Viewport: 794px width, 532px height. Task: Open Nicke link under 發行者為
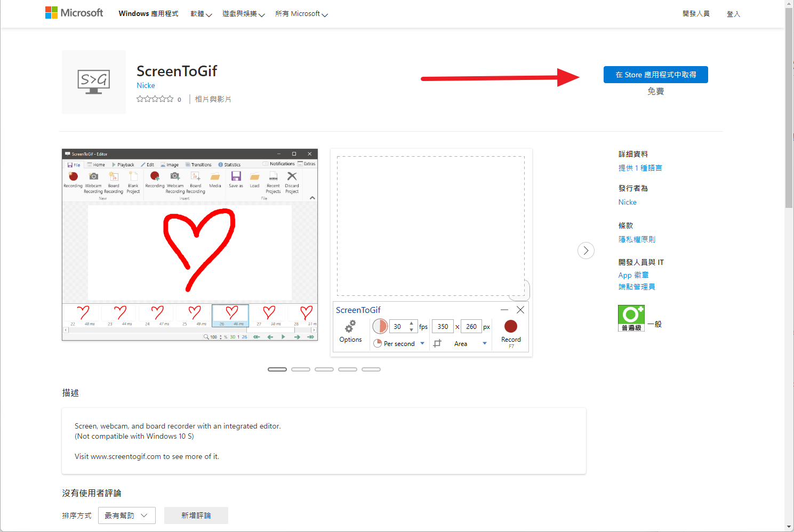628,202
